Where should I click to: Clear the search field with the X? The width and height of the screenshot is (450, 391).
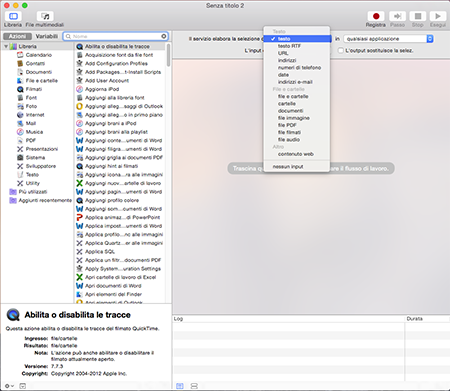pos(164,36)
